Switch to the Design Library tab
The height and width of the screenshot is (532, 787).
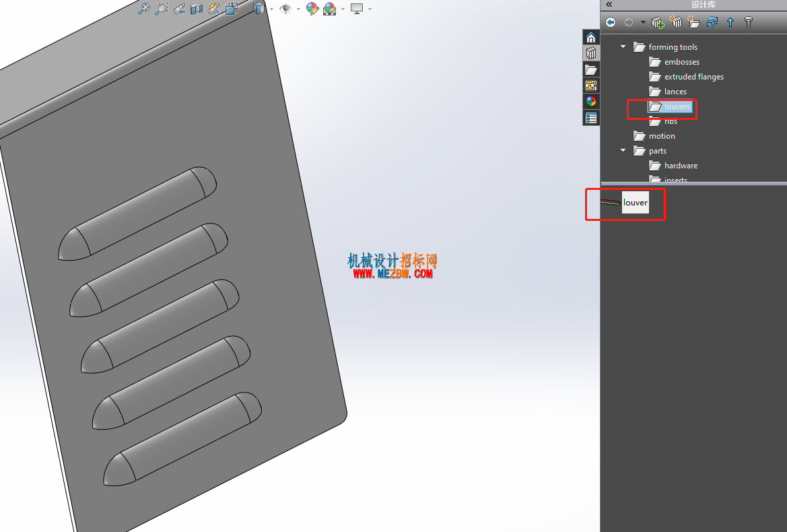(x=590, y=53)
